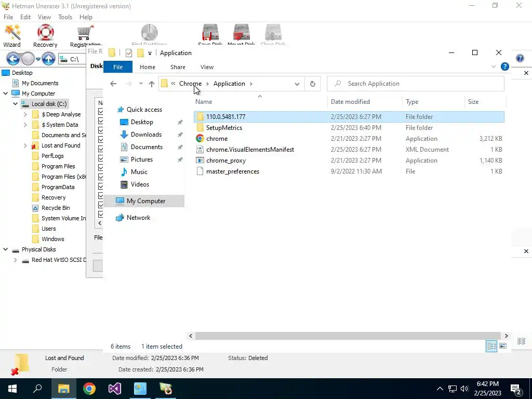Viewport: 532px width, 399px height.
Task: Click the Save Disk toolbar icon
Action: (210, 34)
